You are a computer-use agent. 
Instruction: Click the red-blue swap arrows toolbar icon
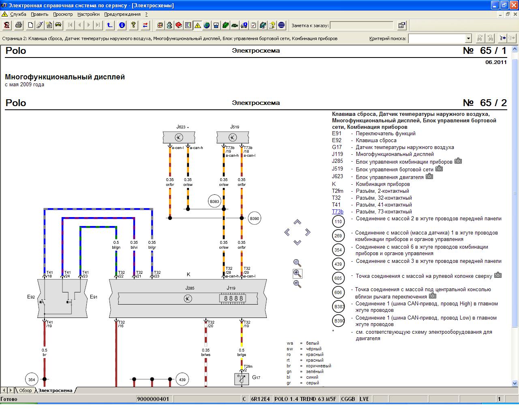pyautogui.click(x=145, y=26)
